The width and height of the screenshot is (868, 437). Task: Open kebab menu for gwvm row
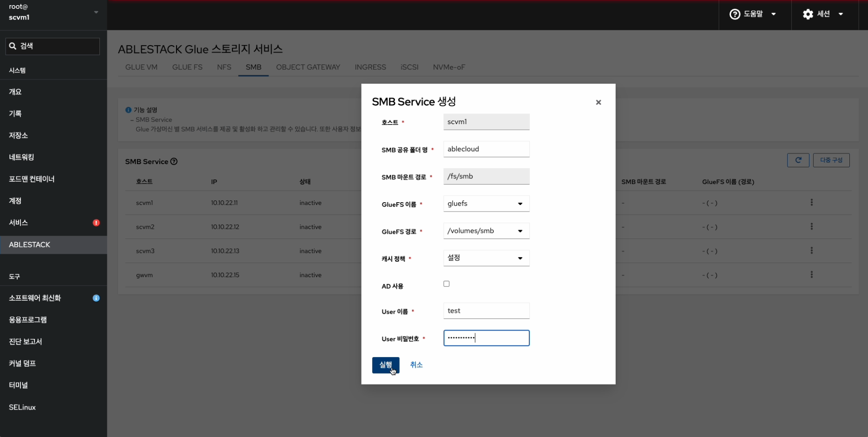click(x=811, y=275)
